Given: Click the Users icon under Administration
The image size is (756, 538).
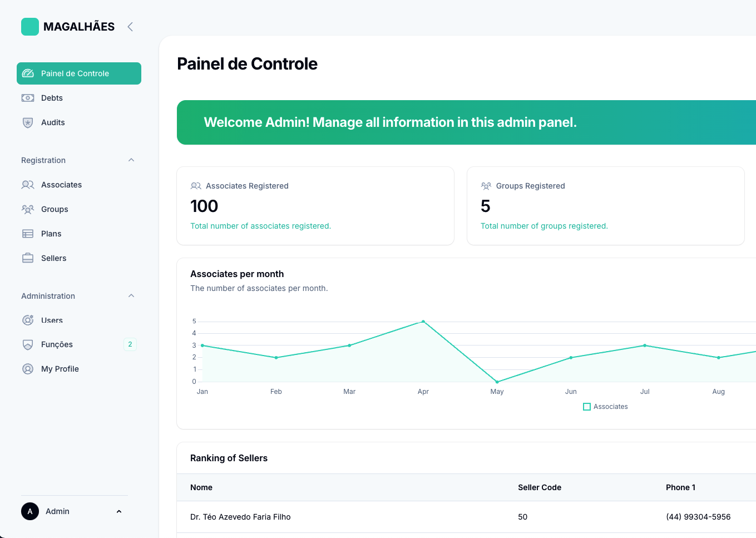Looking at the screenshot, I should [28, 320].
